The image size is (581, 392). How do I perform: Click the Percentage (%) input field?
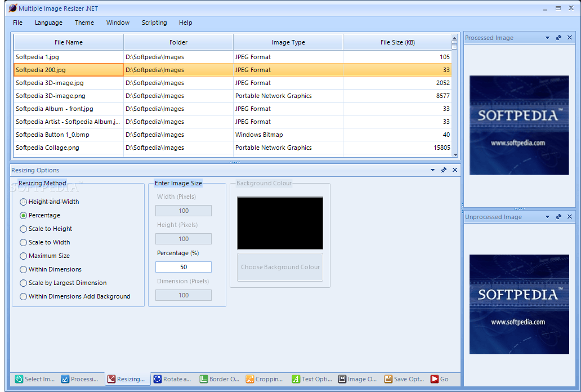[x=184, y=267]
